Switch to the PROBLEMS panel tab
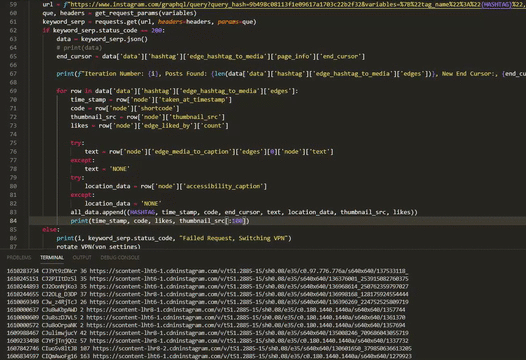Viewport: 526px width, 360px height. pos(19,257)
